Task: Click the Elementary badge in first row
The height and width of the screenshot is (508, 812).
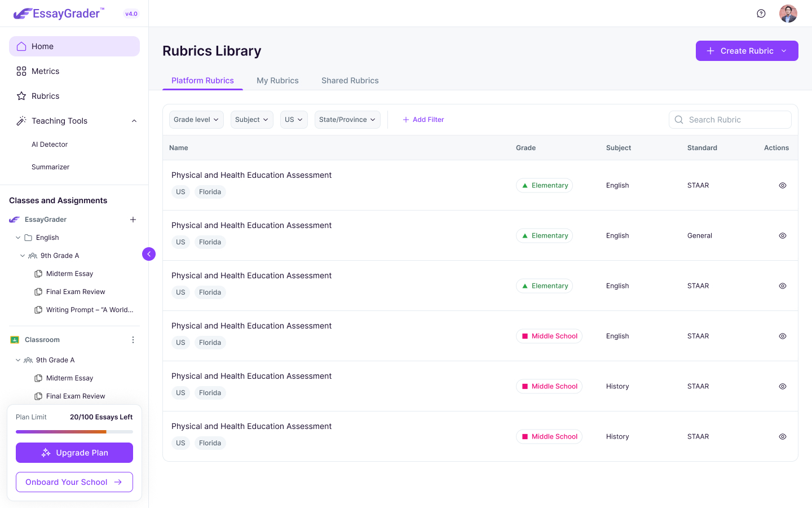Action: 544,185
